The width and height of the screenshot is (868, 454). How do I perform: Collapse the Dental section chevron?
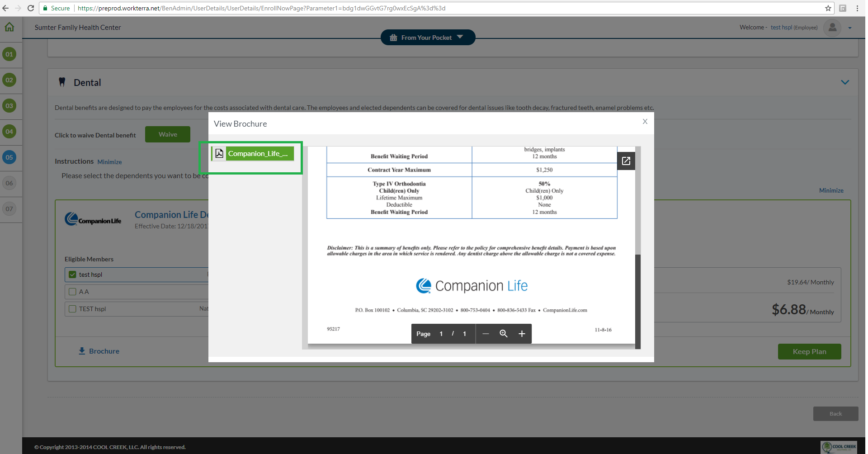pos(845,82)
